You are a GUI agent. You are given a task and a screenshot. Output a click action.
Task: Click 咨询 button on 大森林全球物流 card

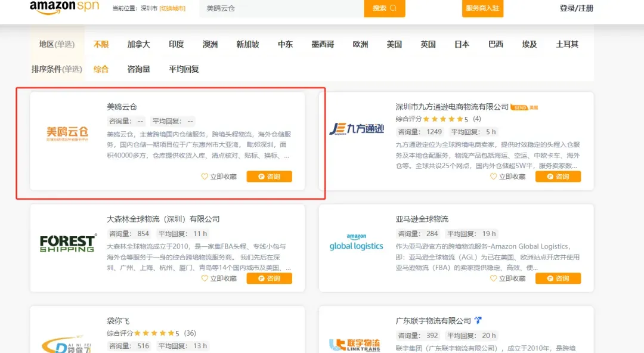click(269, 278)
